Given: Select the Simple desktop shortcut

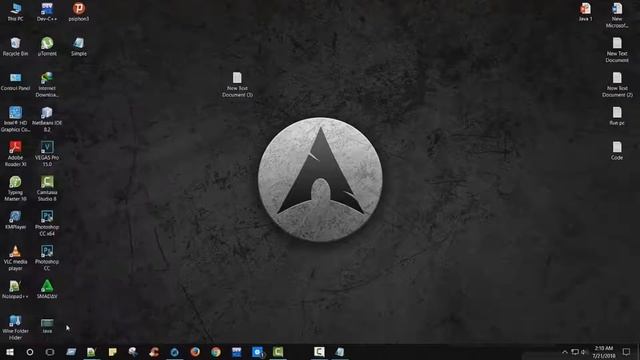Looking at the screenshot, I should tap(79, 47).
